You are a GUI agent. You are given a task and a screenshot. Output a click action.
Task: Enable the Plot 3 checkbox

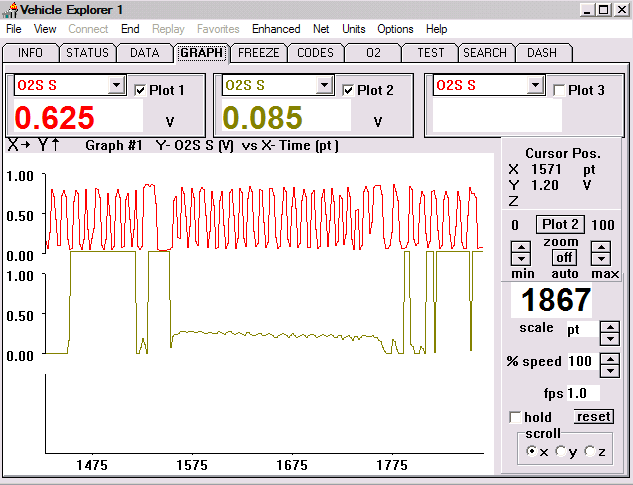(559, 90)
